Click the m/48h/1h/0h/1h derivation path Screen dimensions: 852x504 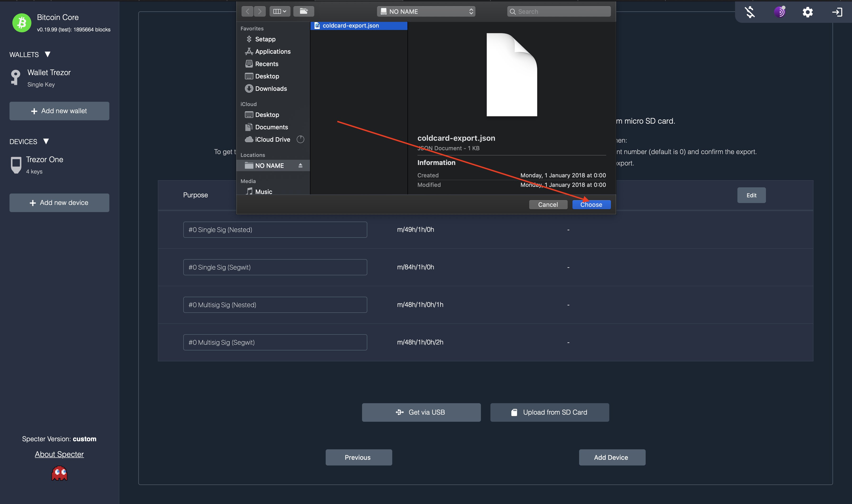click(x=420, y=305)
